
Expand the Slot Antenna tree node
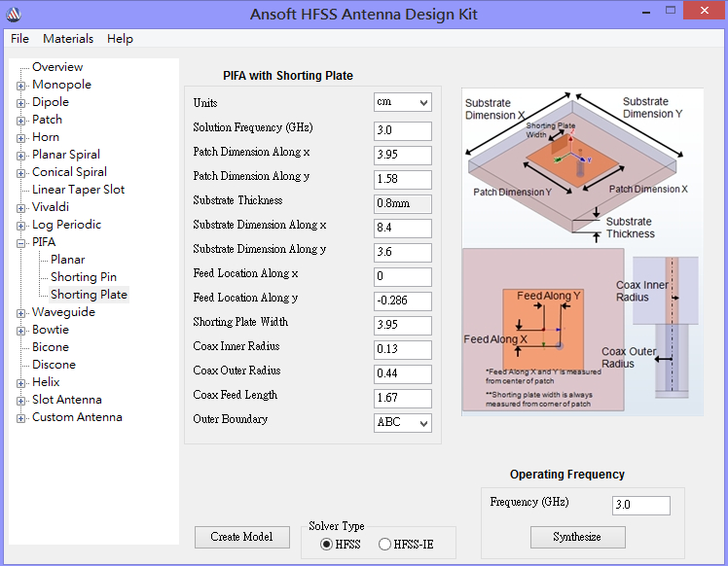pyautogui.click(x=20, y=401)
